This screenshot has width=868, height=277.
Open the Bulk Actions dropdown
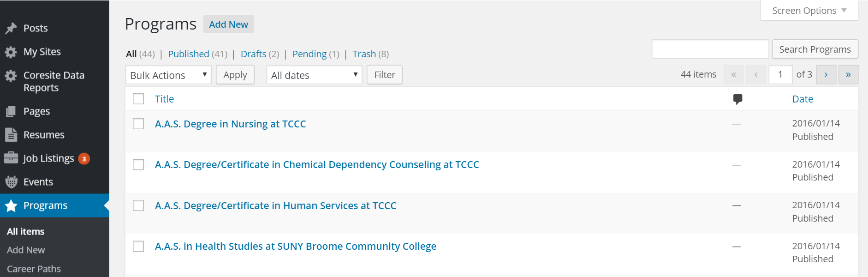point(168,75)
